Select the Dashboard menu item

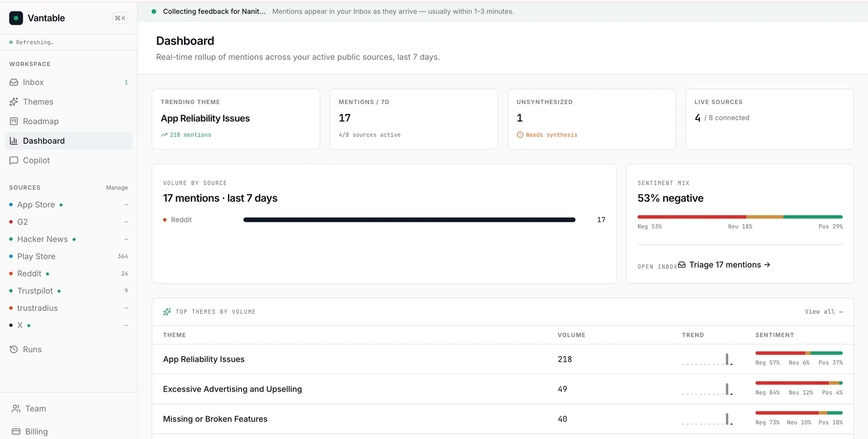(x=68, y=141)
